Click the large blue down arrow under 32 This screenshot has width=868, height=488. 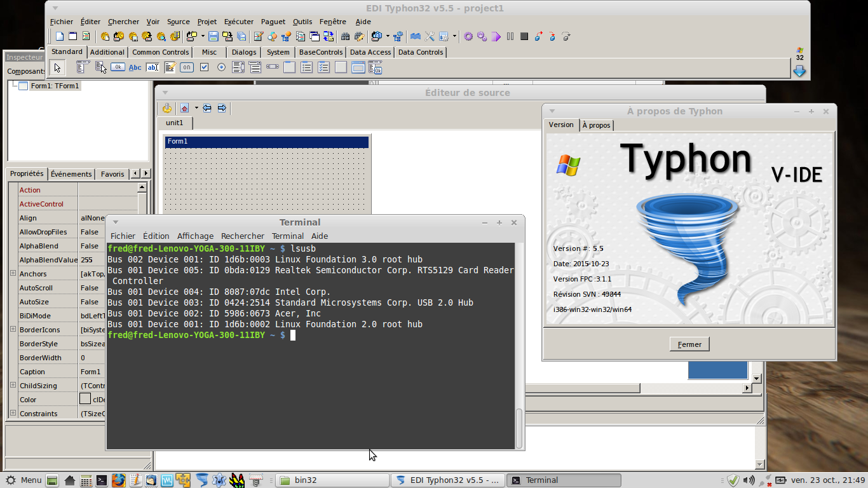pyautogui.click(x=799, y=71)
